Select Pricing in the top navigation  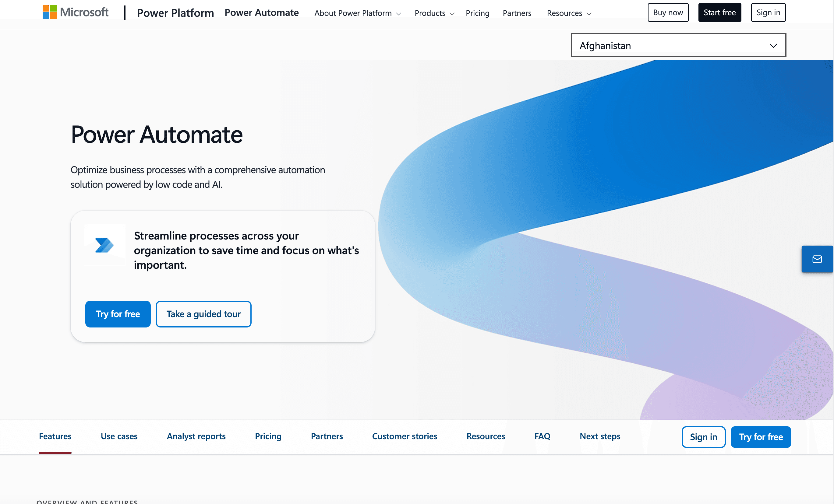point(478,13)
